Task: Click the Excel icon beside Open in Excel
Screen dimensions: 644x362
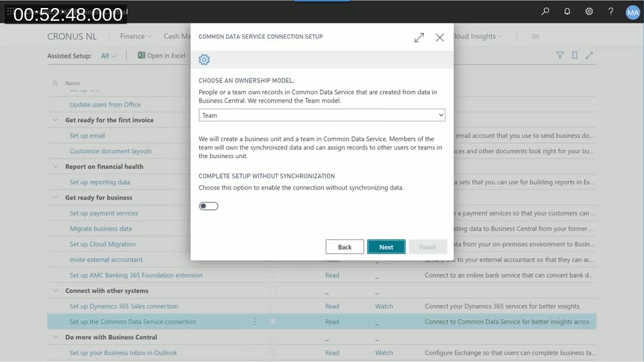Action: (142, 56)
